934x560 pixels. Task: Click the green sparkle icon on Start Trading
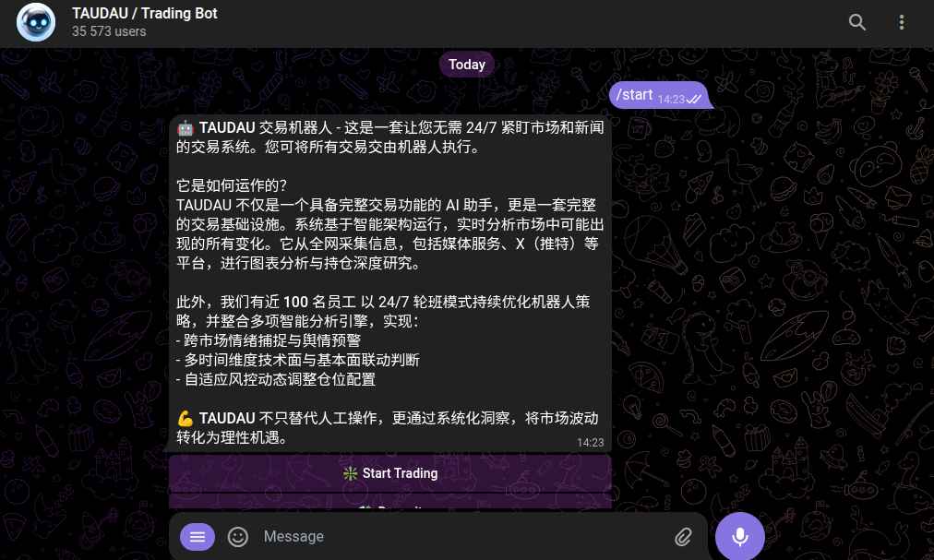click(351, 473)
